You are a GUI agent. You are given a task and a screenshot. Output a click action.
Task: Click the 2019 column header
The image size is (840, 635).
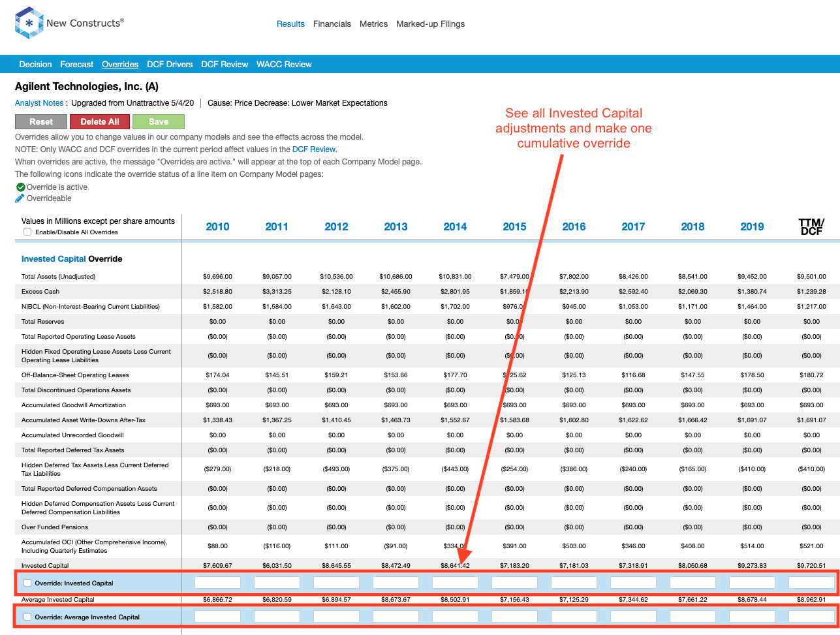point(752,226)
